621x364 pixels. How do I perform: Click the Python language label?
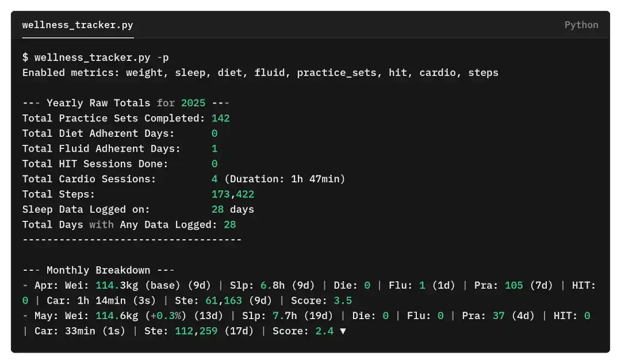point(581,25)
